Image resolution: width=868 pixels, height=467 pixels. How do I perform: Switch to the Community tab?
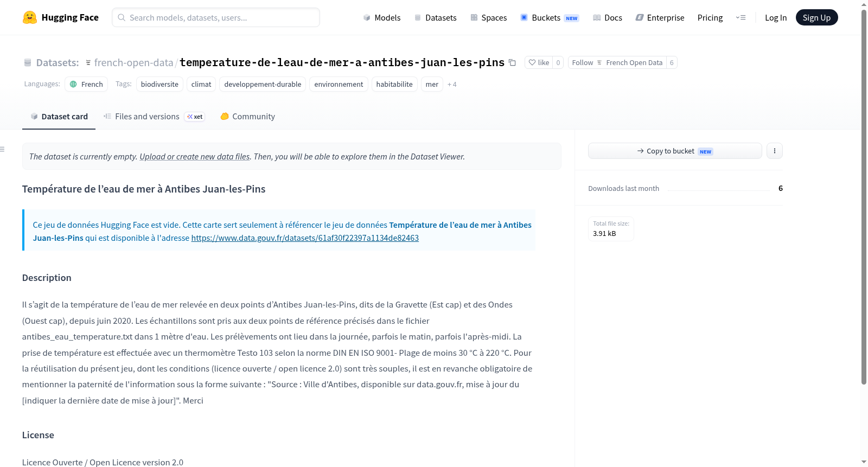point(248,116)
